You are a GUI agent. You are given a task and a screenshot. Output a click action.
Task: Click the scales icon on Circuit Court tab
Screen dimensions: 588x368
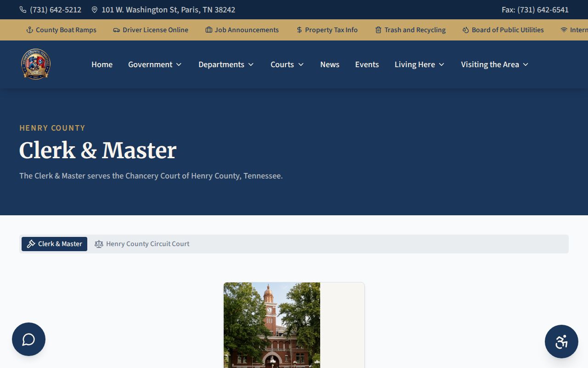point(99,244)
